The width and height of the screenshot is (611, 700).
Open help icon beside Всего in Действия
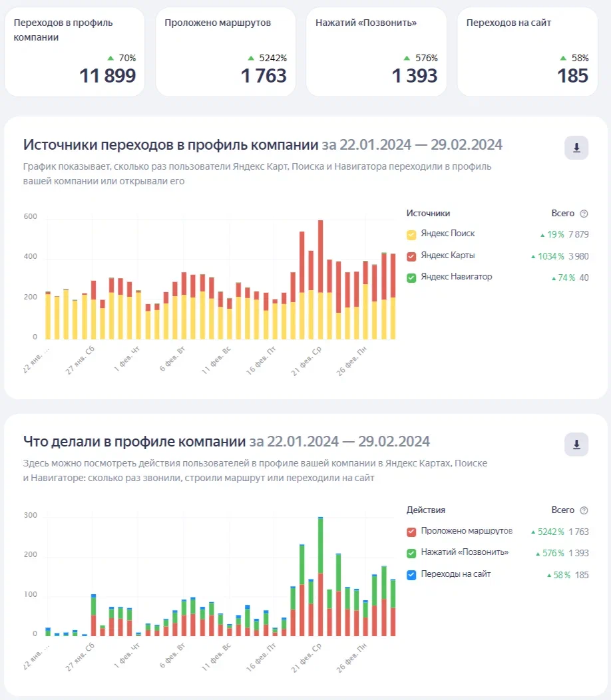[x=584, y=510]
